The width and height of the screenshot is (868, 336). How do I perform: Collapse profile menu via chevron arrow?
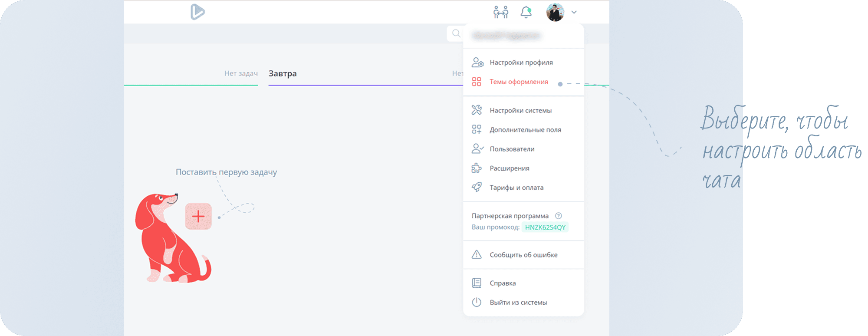[574, 13]
